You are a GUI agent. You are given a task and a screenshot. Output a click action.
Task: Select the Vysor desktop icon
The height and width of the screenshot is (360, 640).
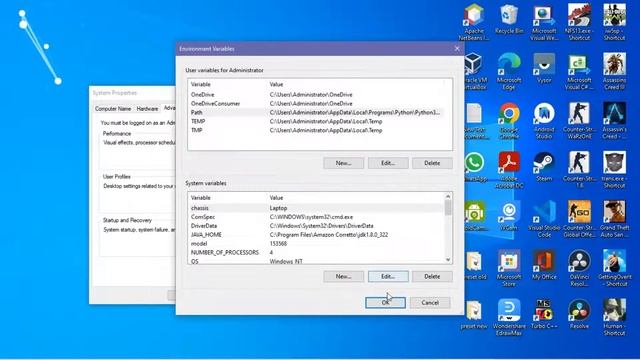tap(544, 68)
